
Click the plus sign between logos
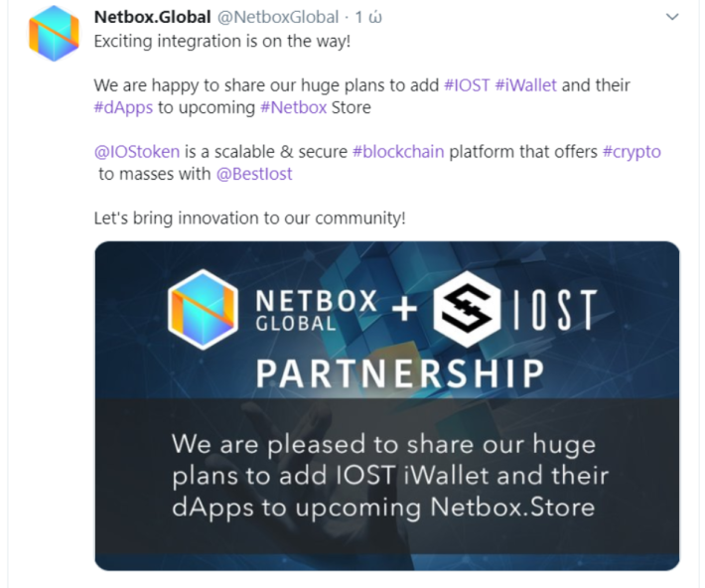[x=405, y=309]
